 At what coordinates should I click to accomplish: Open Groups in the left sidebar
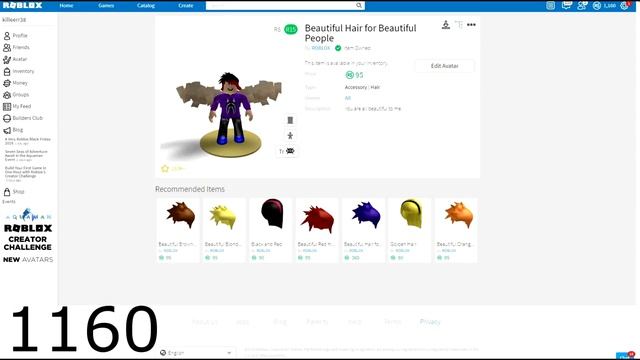click(x=16, y=95)
